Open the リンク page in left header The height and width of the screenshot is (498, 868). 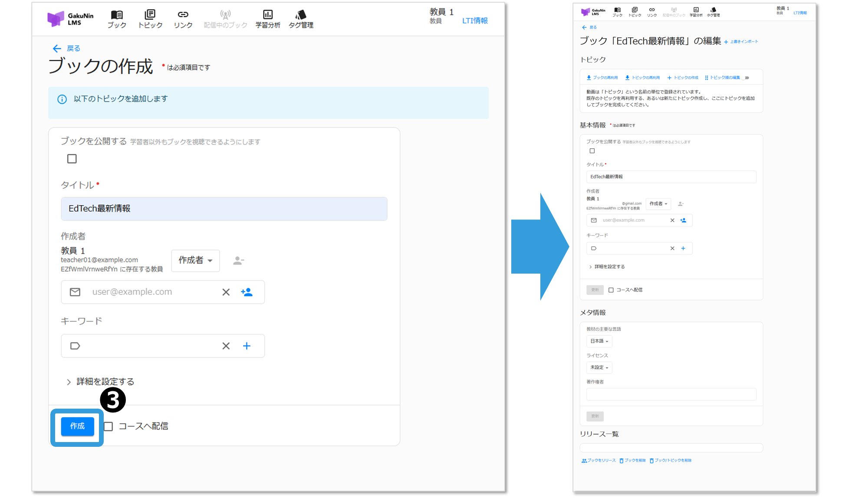[x=183, y=20]
